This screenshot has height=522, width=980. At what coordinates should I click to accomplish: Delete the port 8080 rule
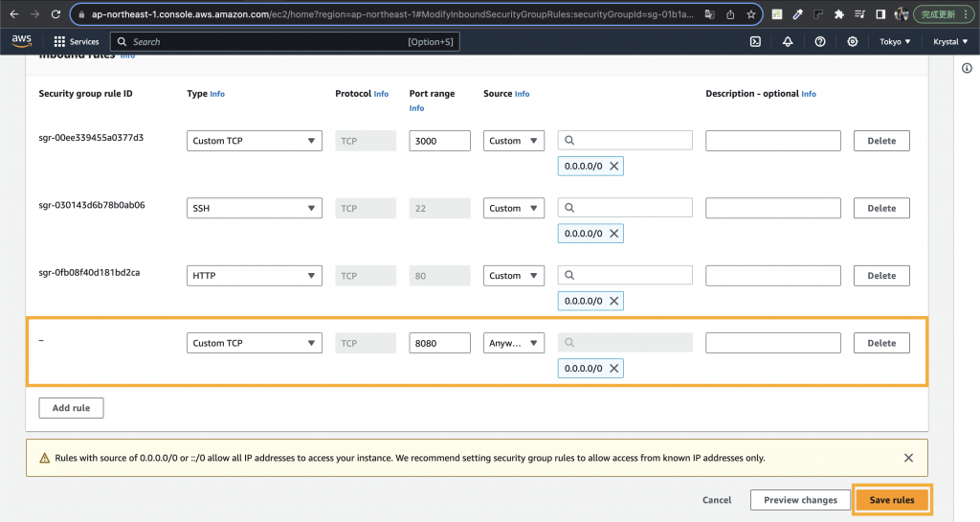881,343
